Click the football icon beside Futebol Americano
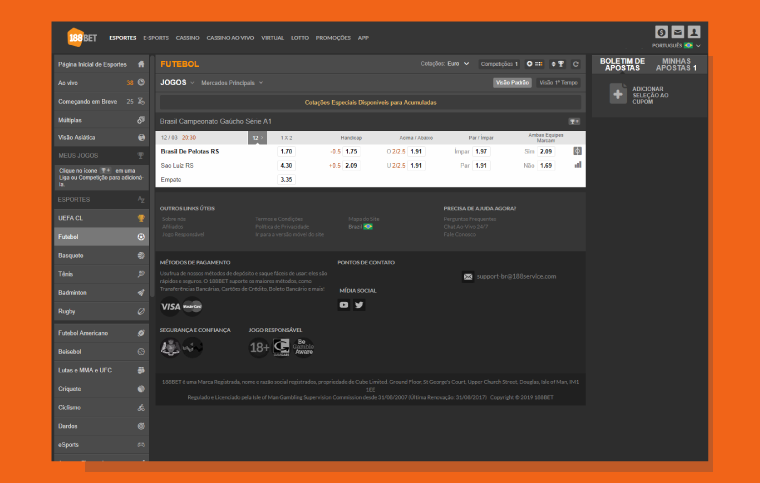 coord(141,333)
